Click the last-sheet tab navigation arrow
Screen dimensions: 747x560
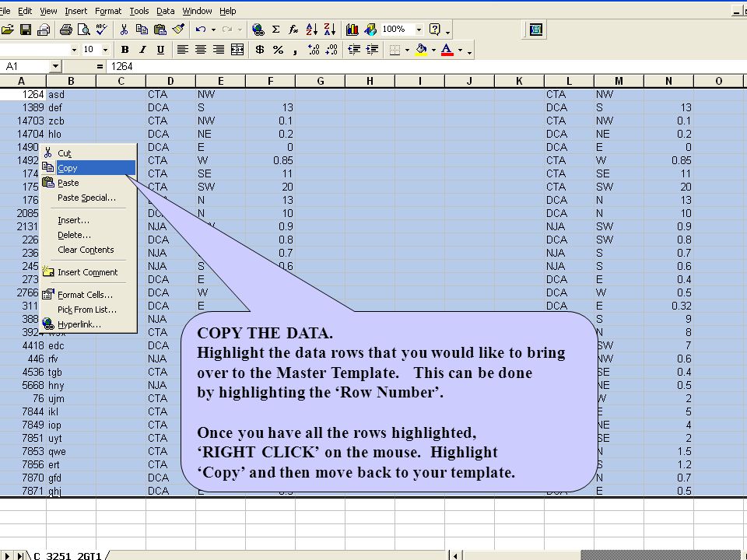(20, 555)
